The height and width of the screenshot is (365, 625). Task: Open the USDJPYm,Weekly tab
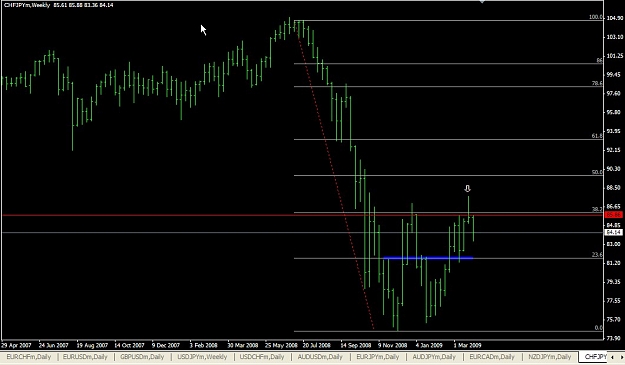pos(202,357)
